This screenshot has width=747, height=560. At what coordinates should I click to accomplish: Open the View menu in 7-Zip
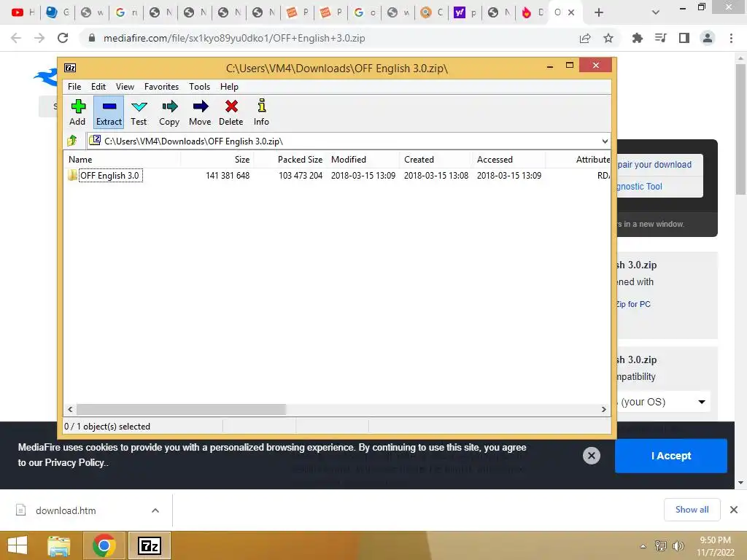[x=125, y=87]
